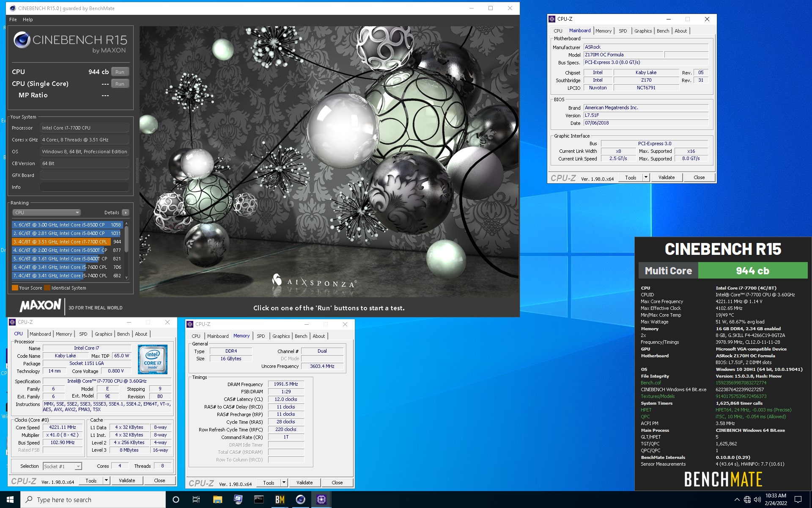Expand Tools arrow in bottom-left CPU-Z window

point(106,480)
